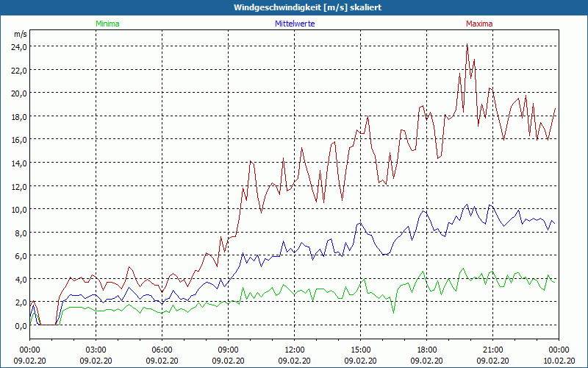This screenshot has width=588, height=368.
Task: Click the green Minima legend label
Action: [x=107, y=24]
